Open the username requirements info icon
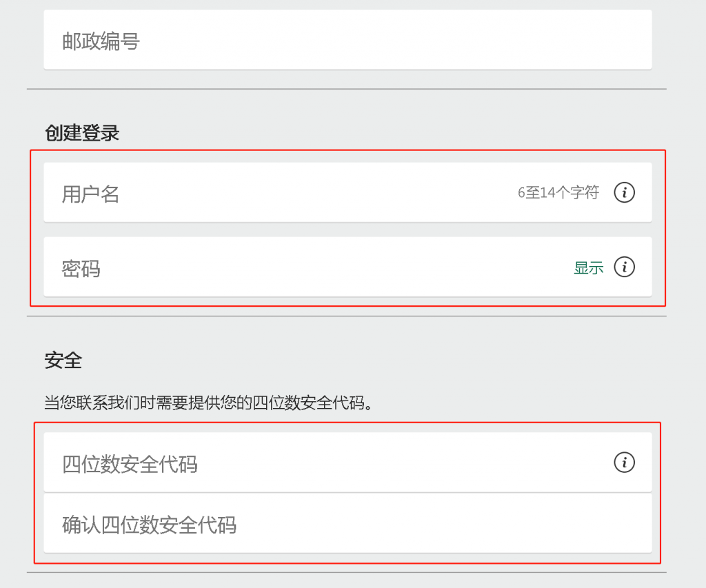Viewport: 706px width, 588px height. click(624, 193)
